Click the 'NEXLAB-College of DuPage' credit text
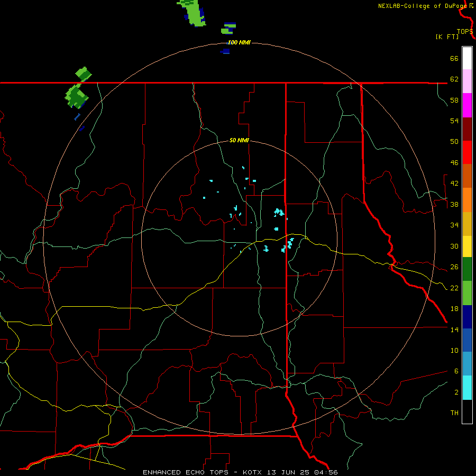The height and width of the screenshot is (476, 476). 422,6
